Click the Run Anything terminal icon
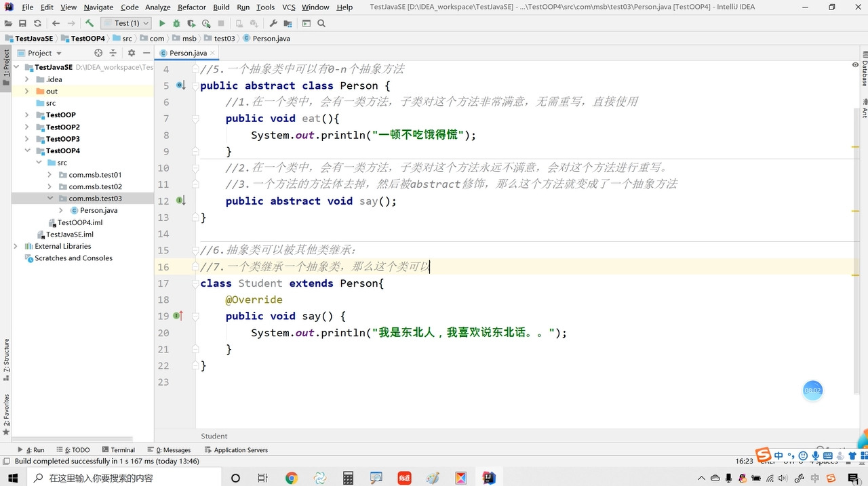Image resolution: width=868 pixels, height=486 pixels. pyautogui.click(x=307, y=23)
